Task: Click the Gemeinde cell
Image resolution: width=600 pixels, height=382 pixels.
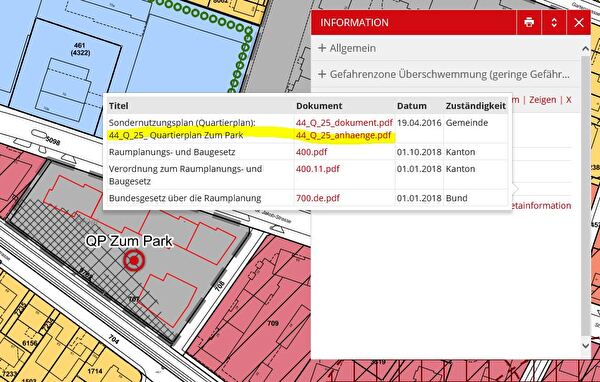Action: (x=467, y=122)
